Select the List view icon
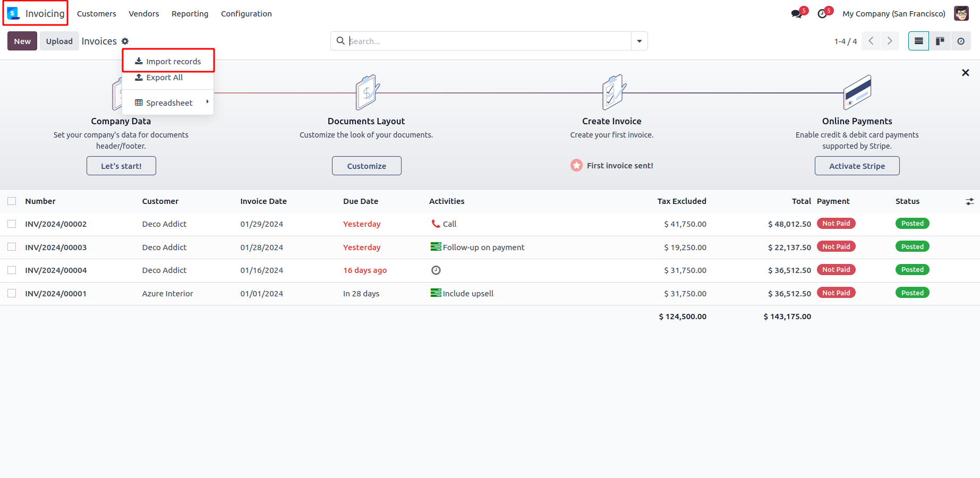 (x=918, y=41)
